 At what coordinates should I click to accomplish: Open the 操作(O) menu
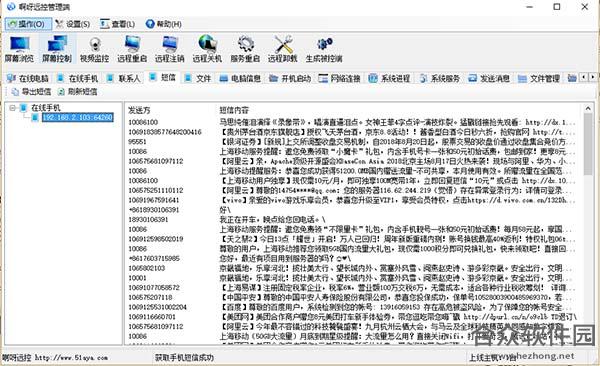coord(28,24)
